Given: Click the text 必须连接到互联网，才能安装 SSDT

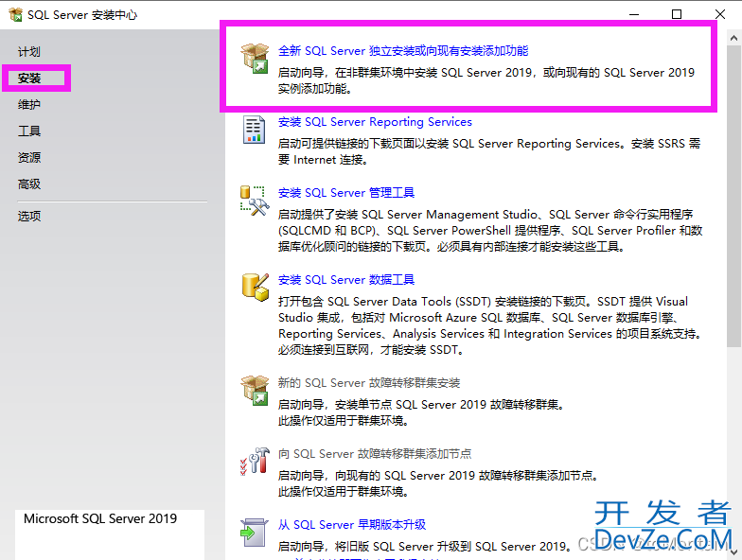Looking at the screenshot, I should [371, 350].
